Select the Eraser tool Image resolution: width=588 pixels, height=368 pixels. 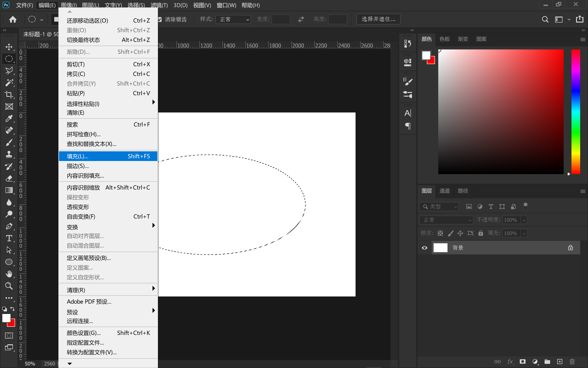pyautogui.click(x=9, y=178)
